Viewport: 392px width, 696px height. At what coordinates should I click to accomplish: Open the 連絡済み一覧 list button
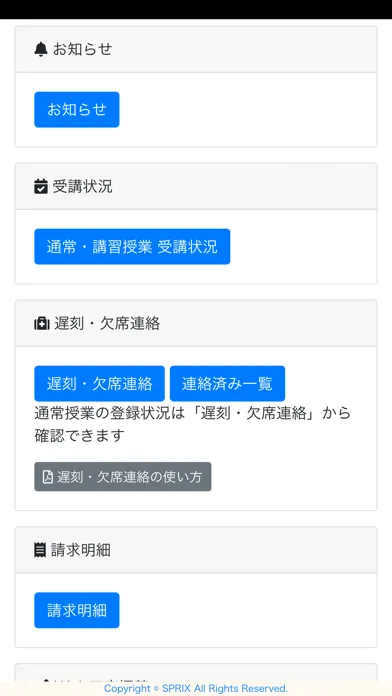(227, 384)
